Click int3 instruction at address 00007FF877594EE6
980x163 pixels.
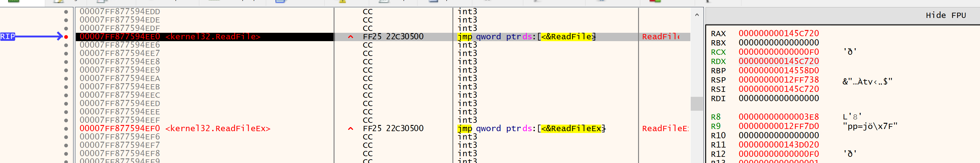coord(467,45)
